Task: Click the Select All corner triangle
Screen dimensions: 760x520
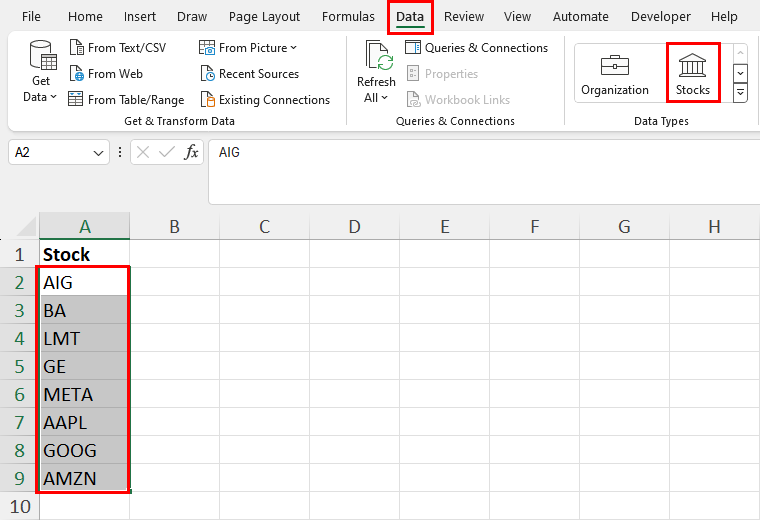Action: coord(24,226)
